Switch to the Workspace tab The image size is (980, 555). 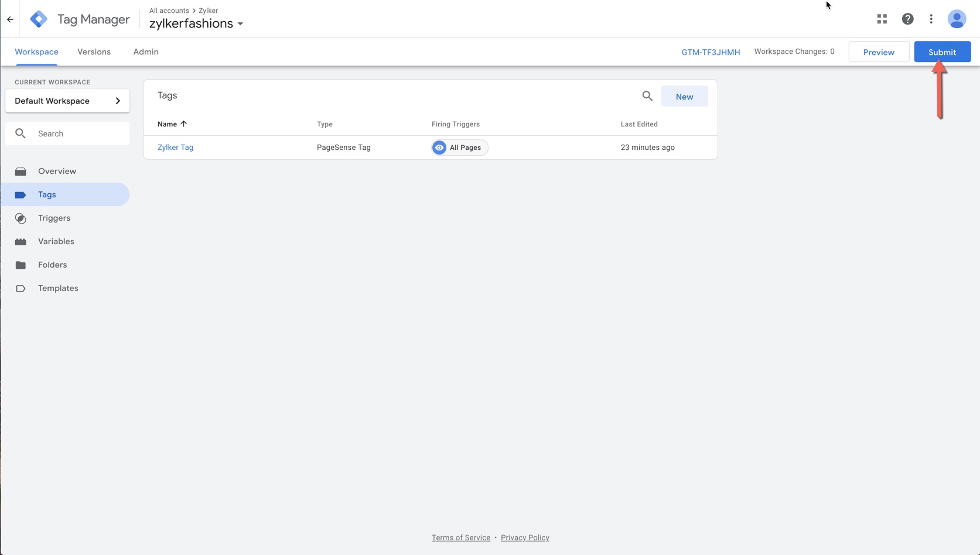tap(36, 52)
